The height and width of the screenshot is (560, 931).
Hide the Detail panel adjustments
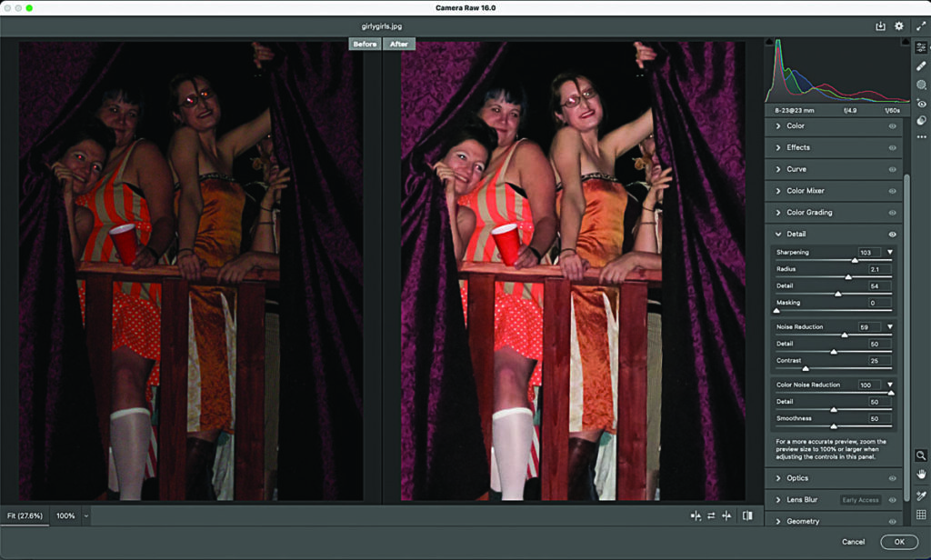pos(892,235)
